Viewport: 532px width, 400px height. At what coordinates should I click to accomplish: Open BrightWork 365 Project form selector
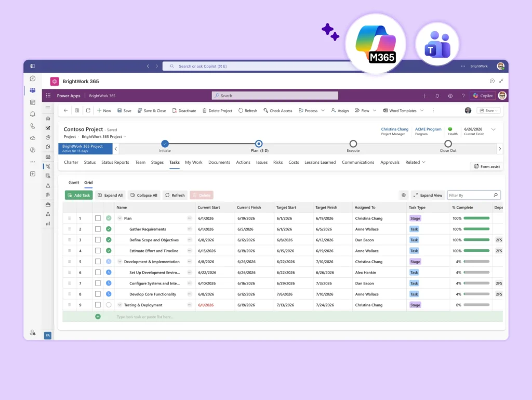103,137
